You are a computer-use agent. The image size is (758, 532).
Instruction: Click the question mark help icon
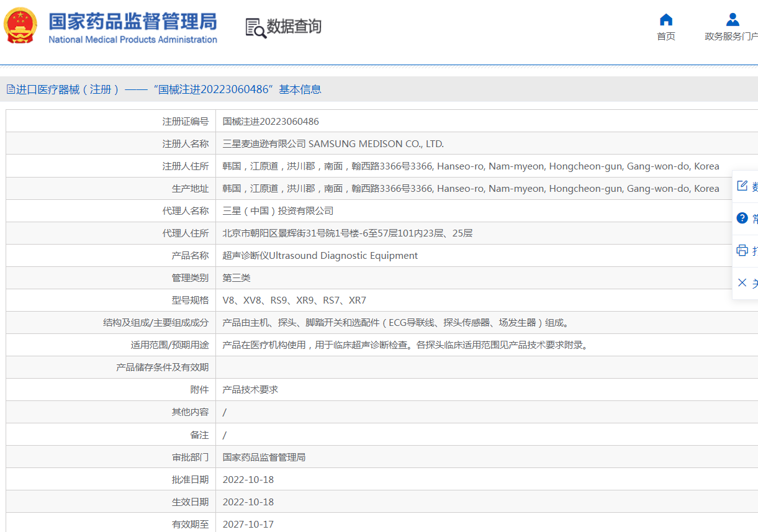click(742, 218)
